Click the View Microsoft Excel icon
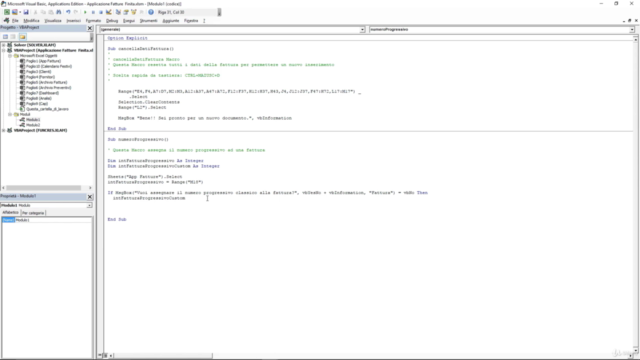640x360 pixels. coord(7,12)
